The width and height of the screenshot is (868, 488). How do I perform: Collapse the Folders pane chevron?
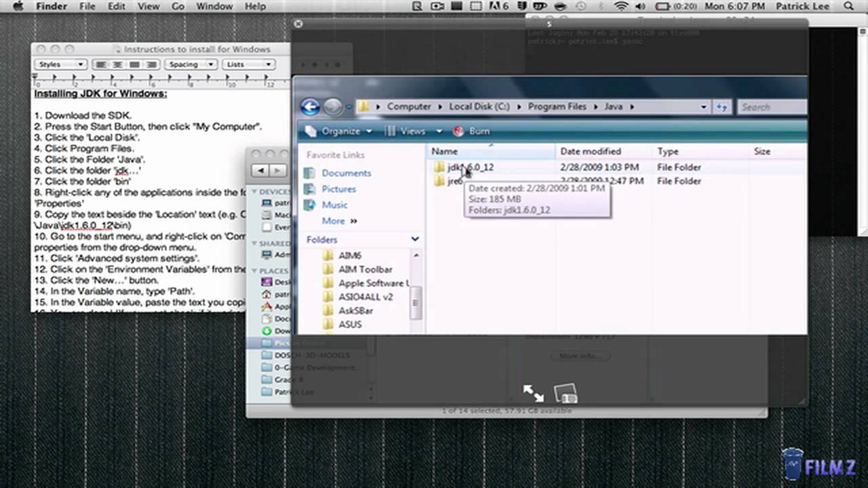pos(415,239)
